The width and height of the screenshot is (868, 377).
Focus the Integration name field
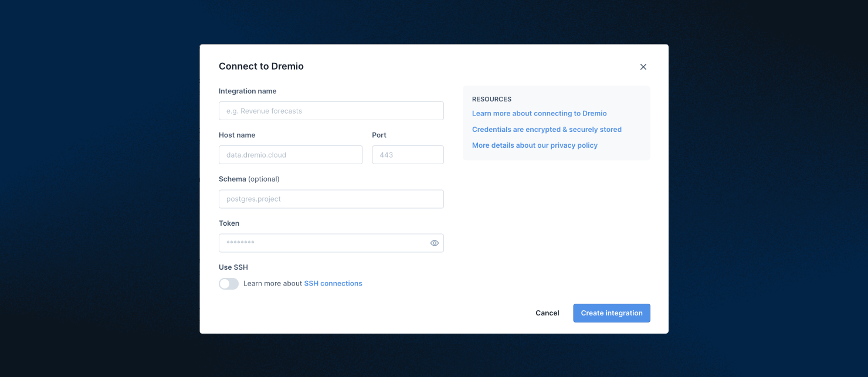331,111
